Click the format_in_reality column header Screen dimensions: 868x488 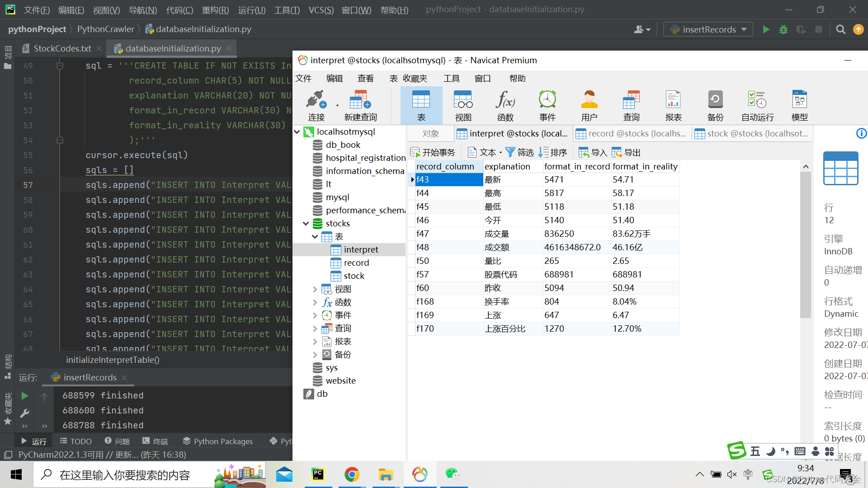point(645,166)
